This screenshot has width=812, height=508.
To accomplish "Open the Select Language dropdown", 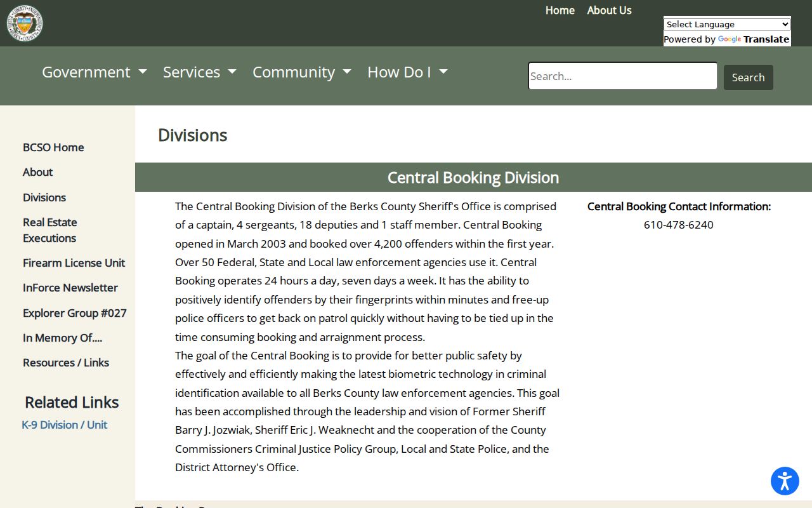I will (x=727, y=24).
